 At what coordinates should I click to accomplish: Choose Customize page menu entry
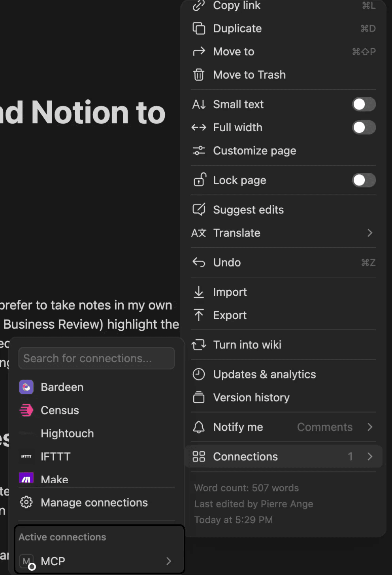pos(254,151)
